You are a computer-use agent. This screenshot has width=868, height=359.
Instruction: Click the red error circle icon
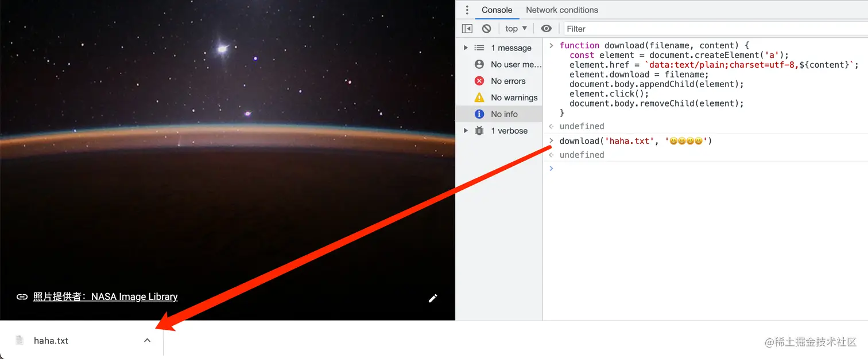[x=479, y=81]
